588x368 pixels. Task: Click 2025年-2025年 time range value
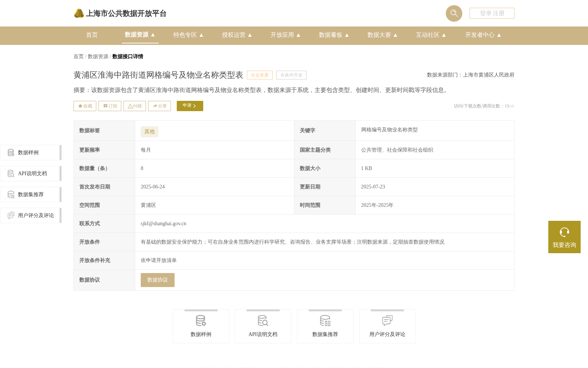coord(377,205)
